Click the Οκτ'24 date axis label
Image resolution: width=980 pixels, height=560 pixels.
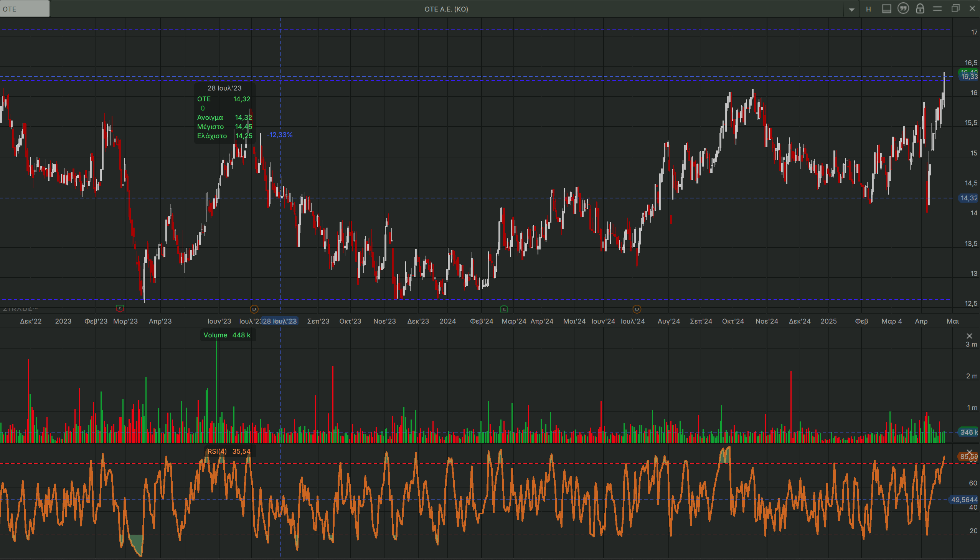pyautogui.click(x=733, y=321)
